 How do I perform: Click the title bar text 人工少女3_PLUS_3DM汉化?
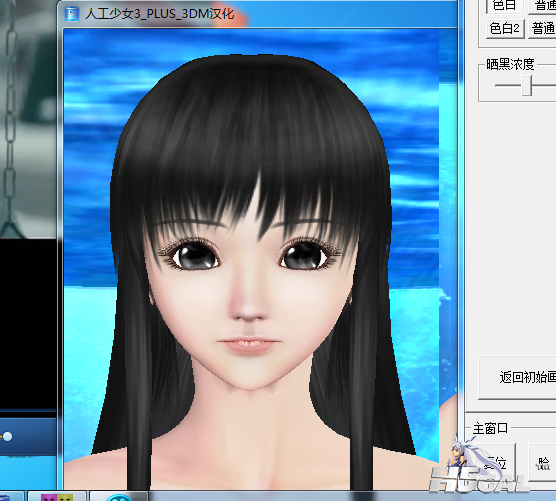pyautogui.click(x=159, y=14)
